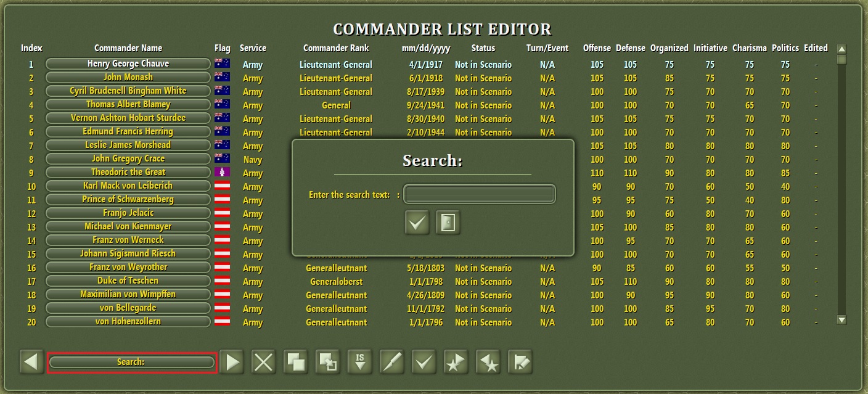Select commander Thomas Albert Blamey
This screenshot has width=868, height=394.
click(128, 104)
